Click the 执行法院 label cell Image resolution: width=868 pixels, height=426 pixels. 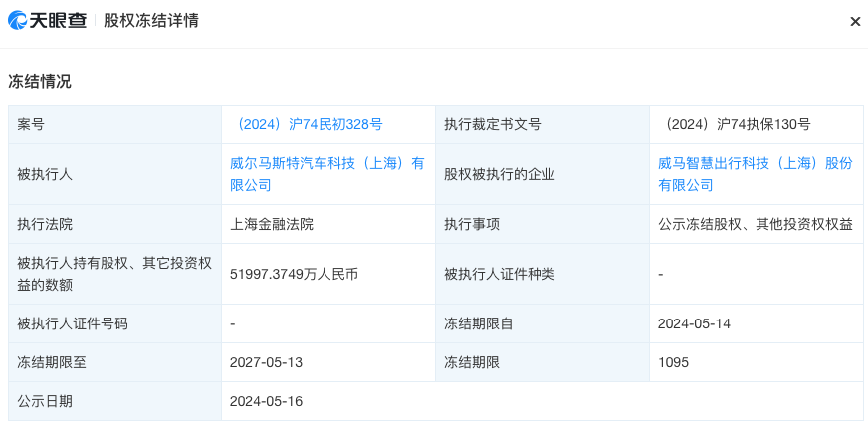click(115, 224)
